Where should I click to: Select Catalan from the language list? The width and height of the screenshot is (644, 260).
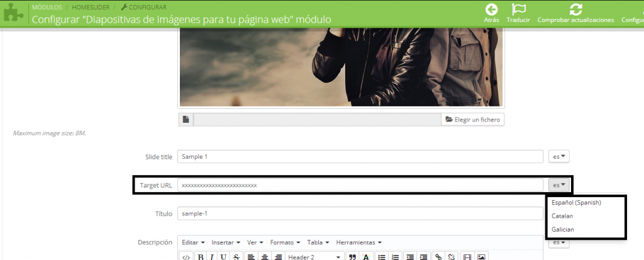[562, 216]
